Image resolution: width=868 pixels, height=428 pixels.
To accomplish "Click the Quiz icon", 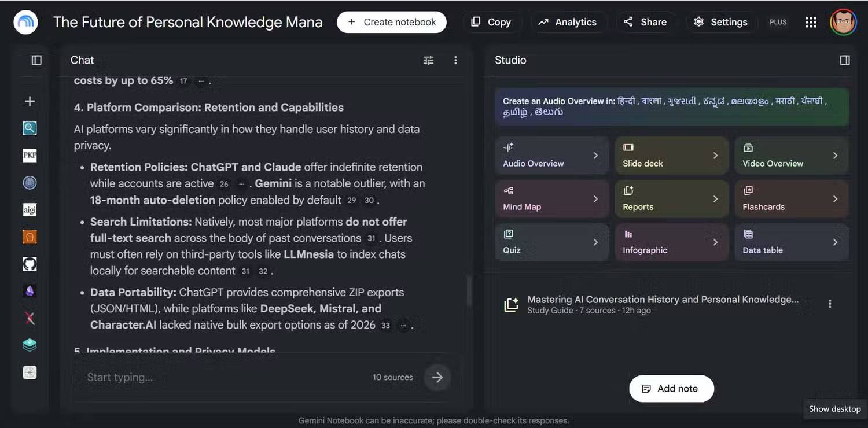I will pos(508,234).
